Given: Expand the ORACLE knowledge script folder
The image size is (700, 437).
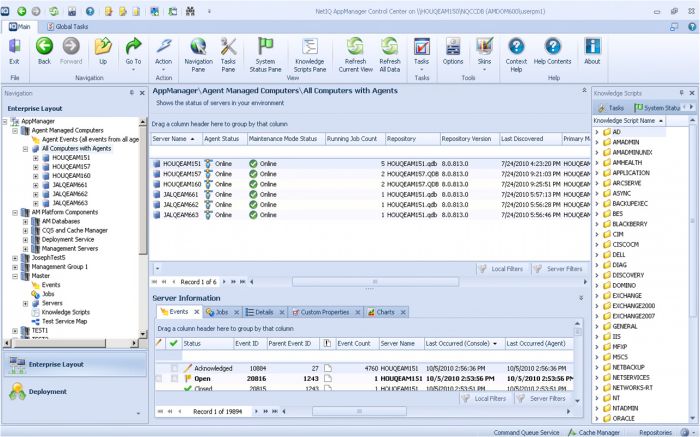Looking at the screenshot, I should (597, 418).
